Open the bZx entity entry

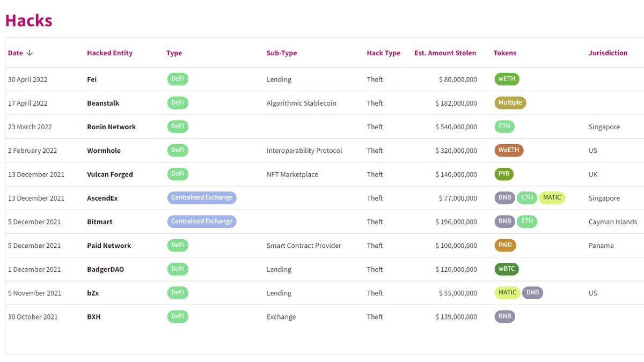click(93, 293)
